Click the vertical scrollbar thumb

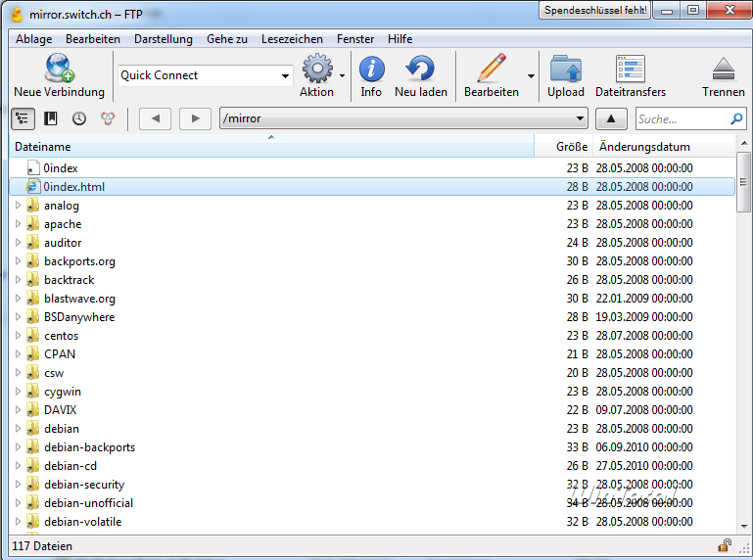[743, 181]
